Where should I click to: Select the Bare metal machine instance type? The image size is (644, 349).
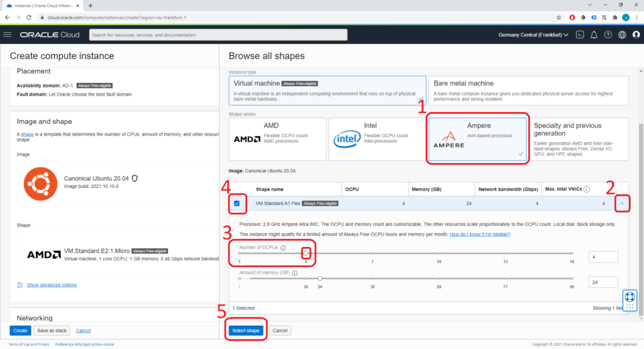click(x=528, y=91)
